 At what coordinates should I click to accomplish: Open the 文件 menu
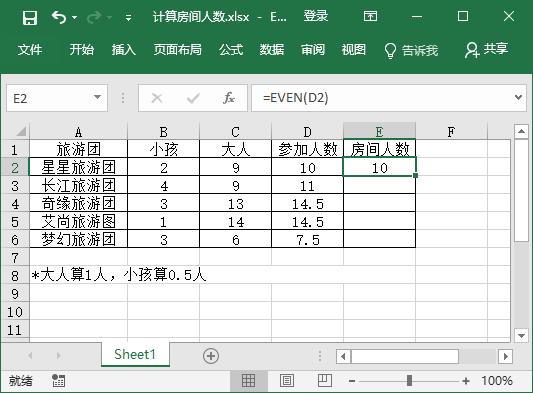(x=30, y=50)
